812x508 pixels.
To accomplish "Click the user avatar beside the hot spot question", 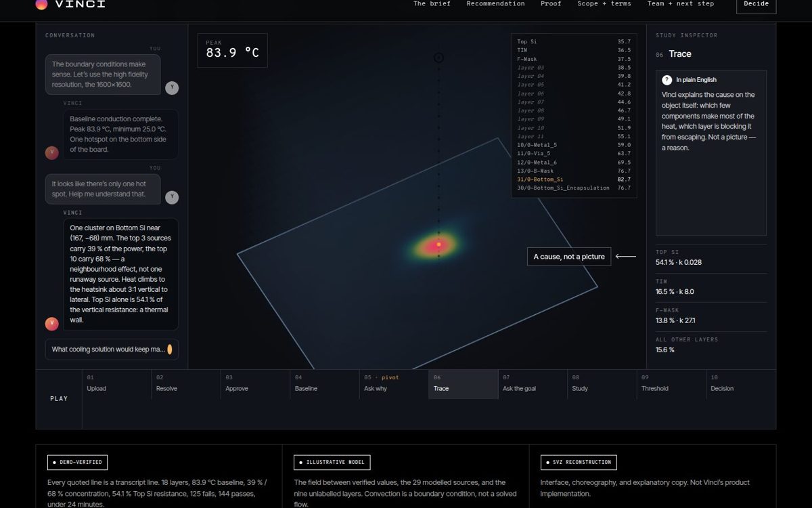I will point(172,197).
